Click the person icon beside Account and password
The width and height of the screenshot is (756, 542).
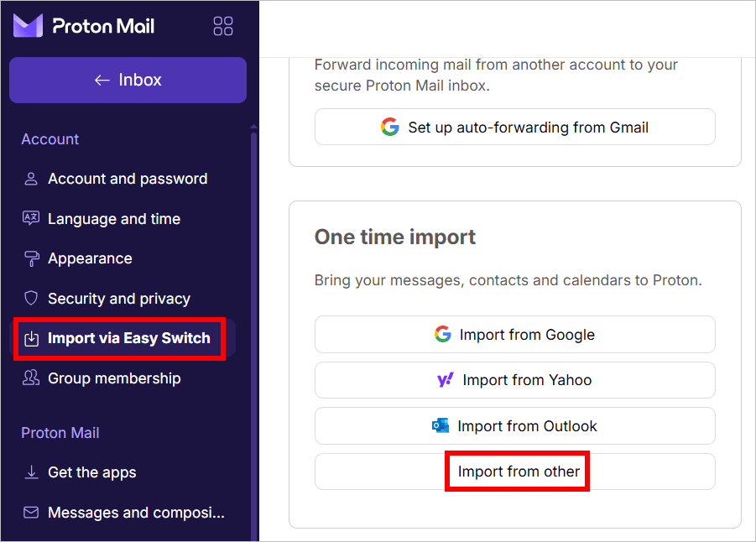point(31,178)
